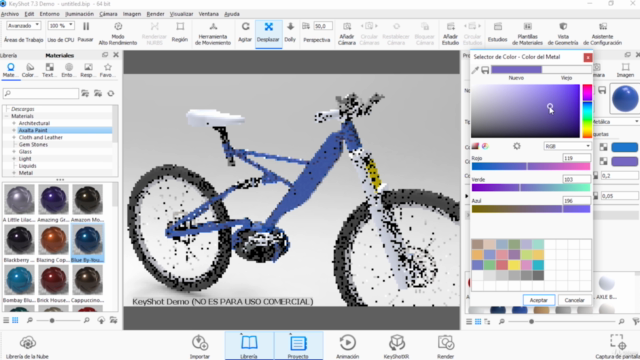Screen dimensions: 640x360
Task: Select the Dolly camera tool
Action: (x=290, y=32)
